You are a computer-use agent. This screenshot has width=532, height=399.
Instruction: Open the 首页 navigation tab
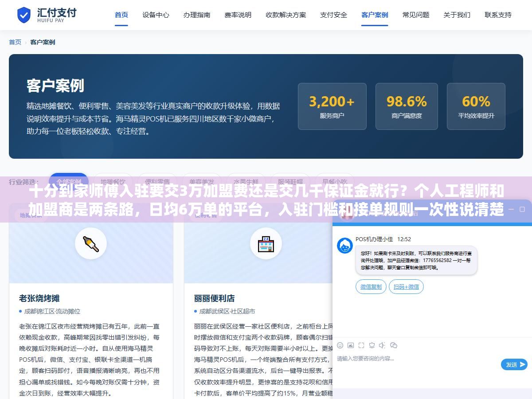(x=121, y=15)
